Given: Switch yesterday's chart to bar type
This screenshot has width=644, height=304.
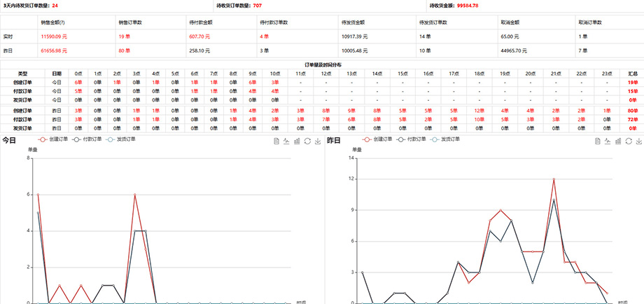Looking at the screenshot, I should [x=619, y=141].
